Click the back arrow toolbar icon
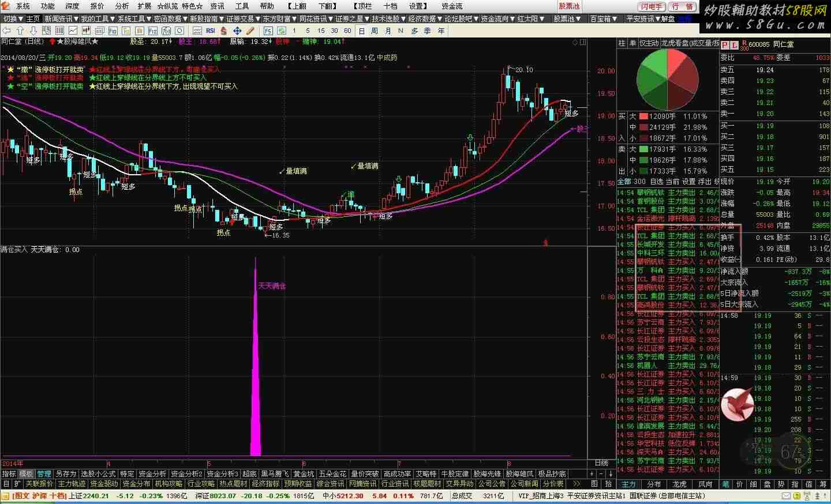 pyautogui.click(x=7, y=31)
